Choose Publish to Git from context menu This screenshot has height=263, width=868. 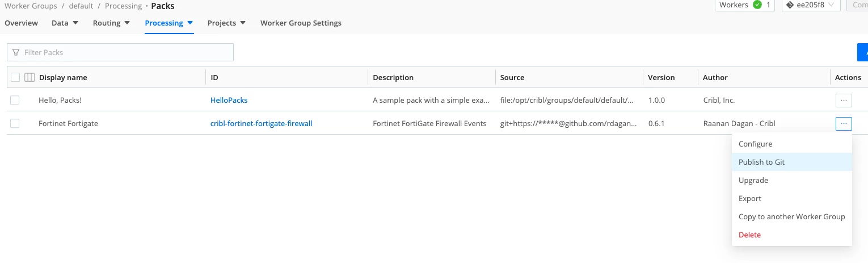[761, 162]
